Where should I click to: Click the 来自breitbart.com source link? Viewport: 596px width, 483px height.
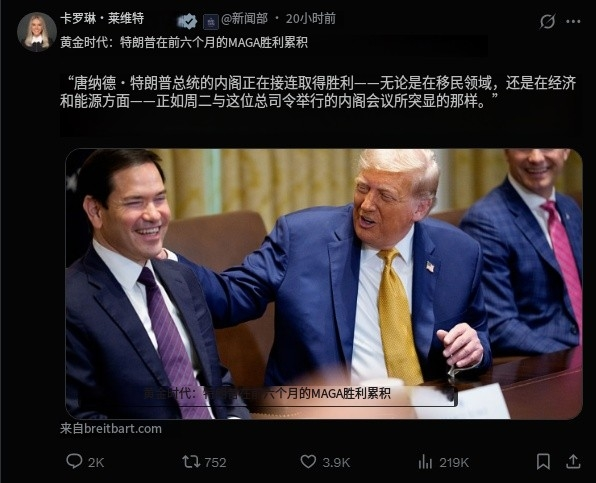pos(111,429)
